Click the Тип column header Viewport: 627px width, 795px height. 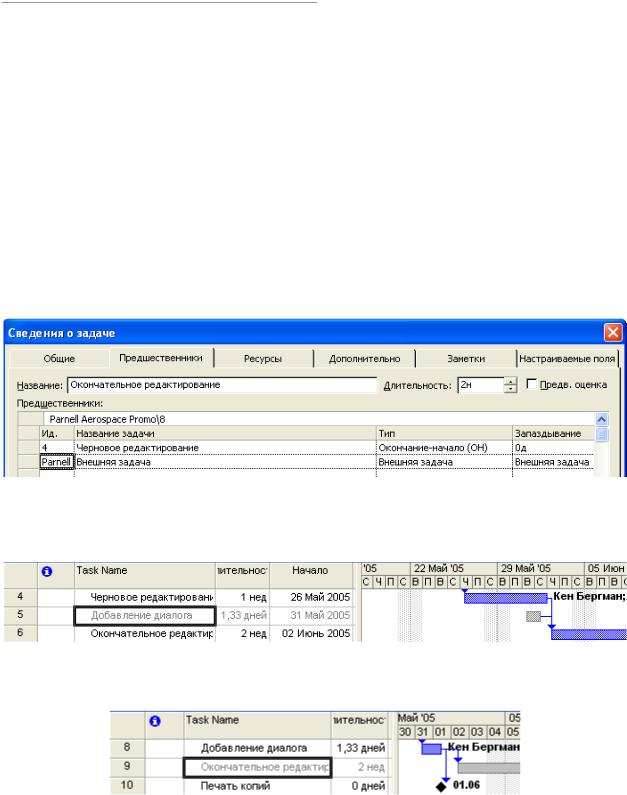click(445, 433)
